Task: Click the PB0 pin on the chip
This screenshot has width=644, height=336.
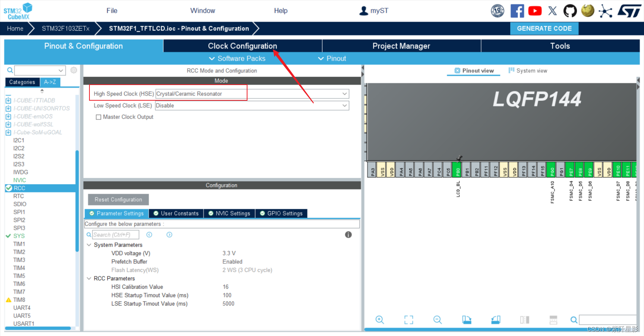Action: pyautogui.click(x=457, y=170)
